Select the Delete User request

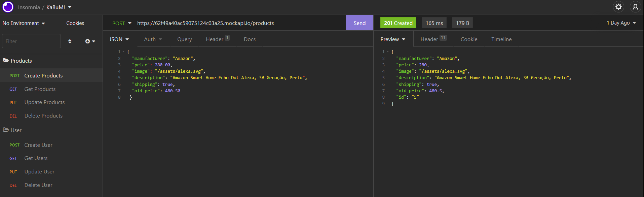point(51,185)
